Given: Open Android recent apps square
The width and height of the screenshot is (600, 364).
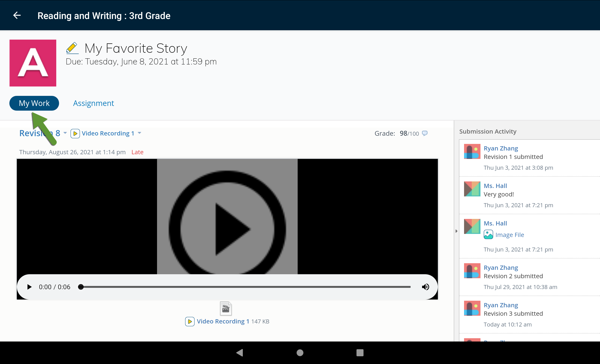Looking at the screenshot, I should pos(360,352).
